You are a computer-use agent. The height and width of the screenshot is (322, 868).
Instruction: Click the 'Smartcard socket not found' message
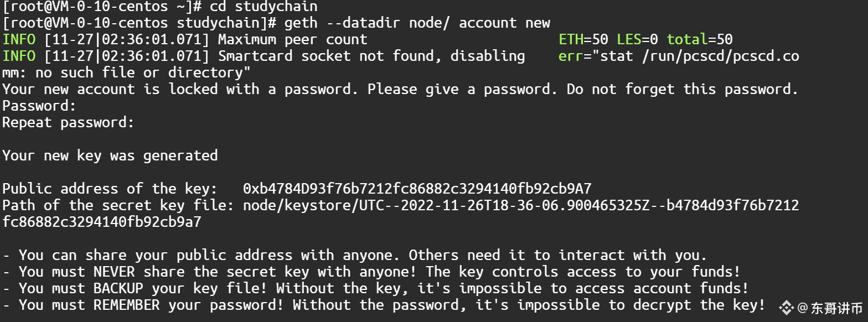tap(371, 56)
